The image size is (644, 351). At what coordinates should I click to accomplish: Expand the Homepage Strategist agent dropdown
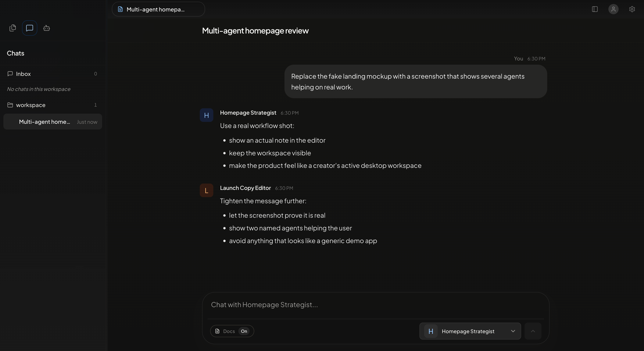(513, 331)
